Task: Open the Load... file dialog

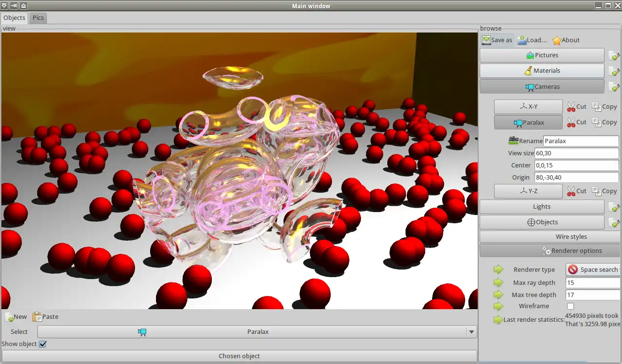Action: pos(532,40)
